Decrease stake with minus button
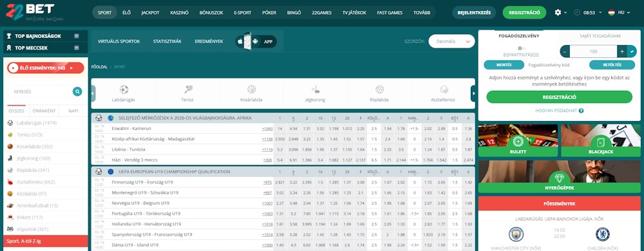 (565, 51)
